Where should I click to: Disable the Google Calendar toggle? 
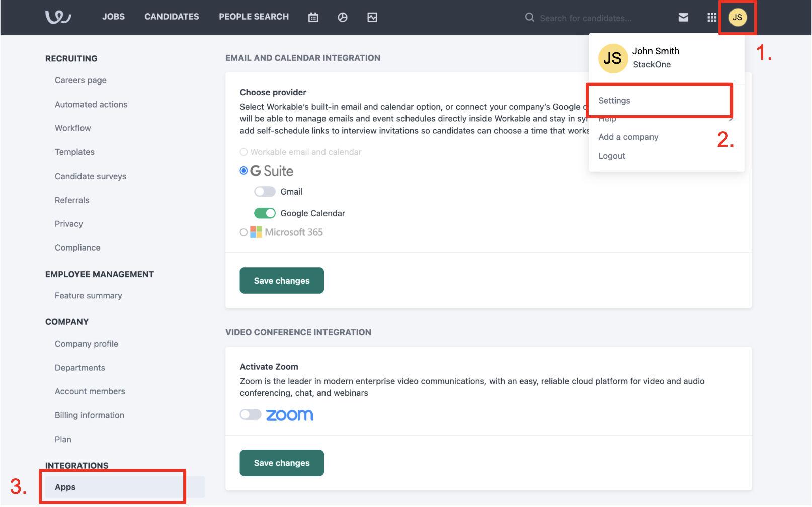pyautogui.click(x=265, y=213)
